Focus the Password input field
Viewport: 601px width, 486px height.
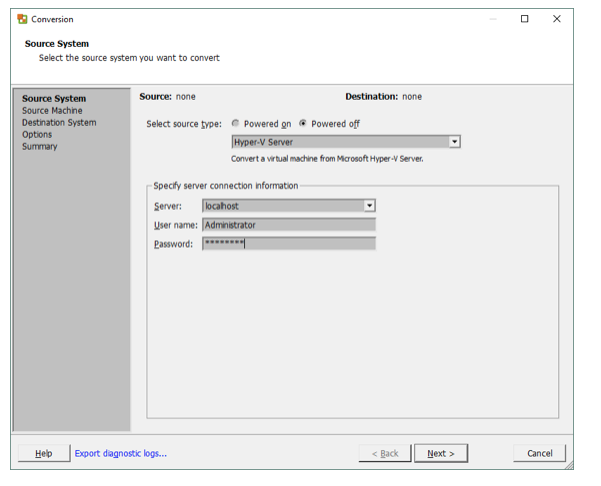[288, 243]
